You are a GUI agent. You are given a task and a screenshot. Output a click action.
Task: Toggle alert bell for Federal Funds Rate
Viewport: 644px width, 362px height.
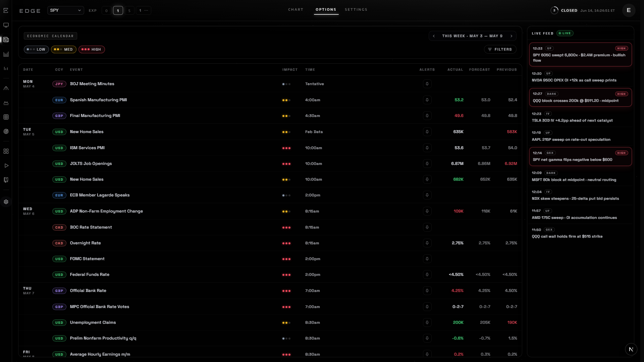427,275
